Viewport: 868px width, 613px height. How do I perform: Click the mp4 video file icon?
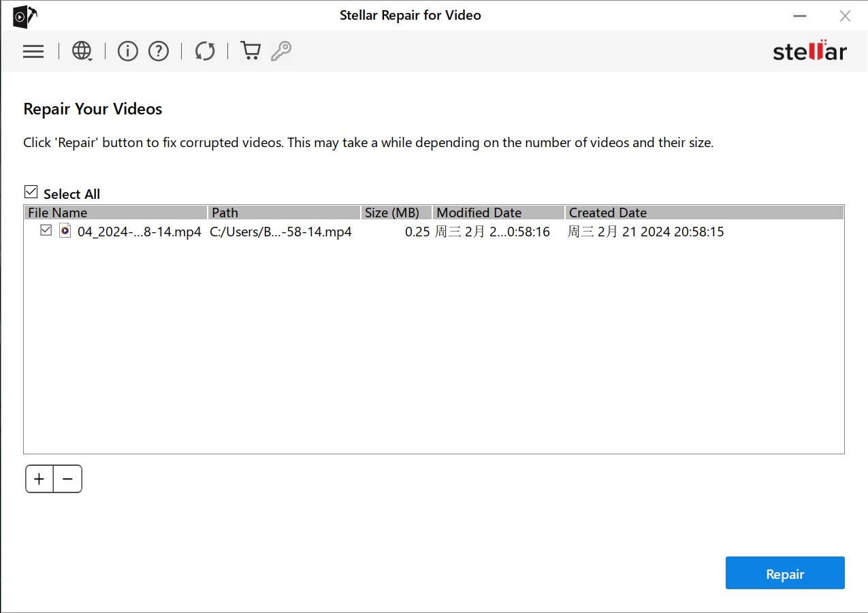(65, 230)
